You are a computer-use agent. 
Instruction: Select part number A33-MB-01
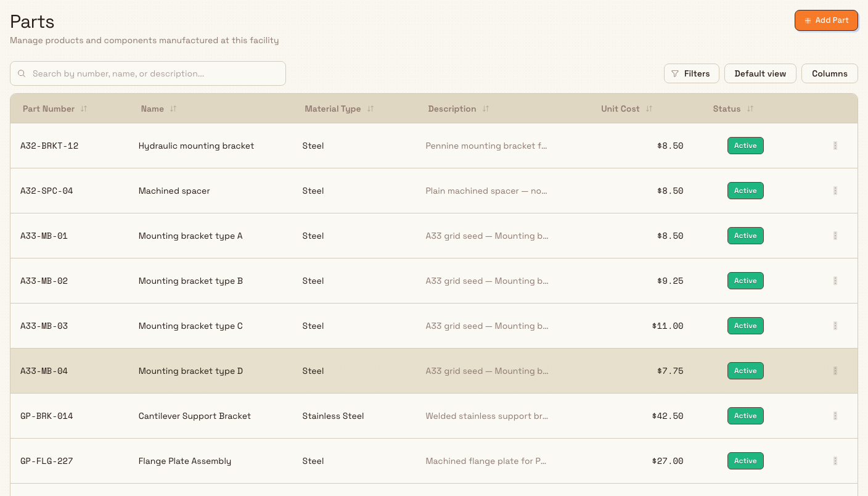(x=44, y=236)
